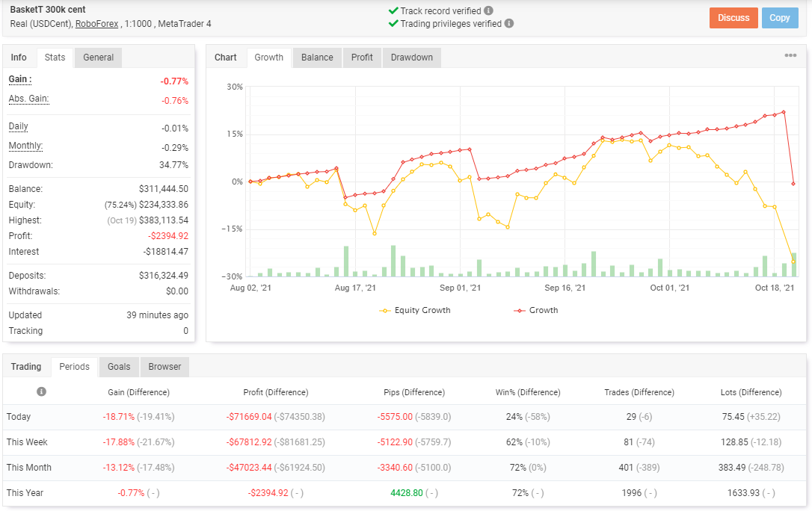This screenshot has height=511, width=812.
Task: Click the Balance value $311,444.50
Action: pyautogui.click(x=164, y=189)
